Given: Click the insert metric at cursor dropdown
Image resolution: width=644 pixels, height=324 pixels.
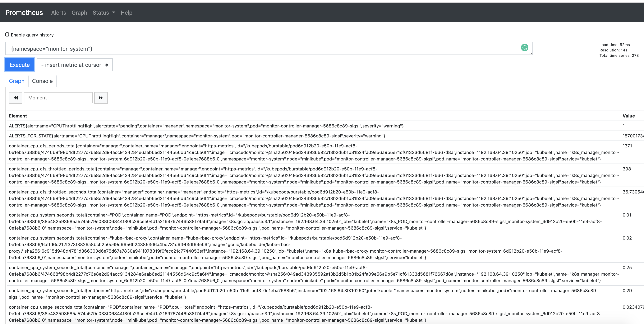Looking at the screenshot, I should point(75,65).
